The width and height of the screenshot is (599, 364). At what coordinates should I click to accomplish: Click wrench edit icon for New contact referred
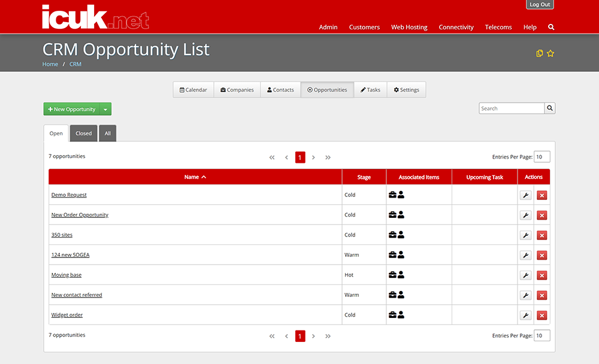(x=526, y=295)
